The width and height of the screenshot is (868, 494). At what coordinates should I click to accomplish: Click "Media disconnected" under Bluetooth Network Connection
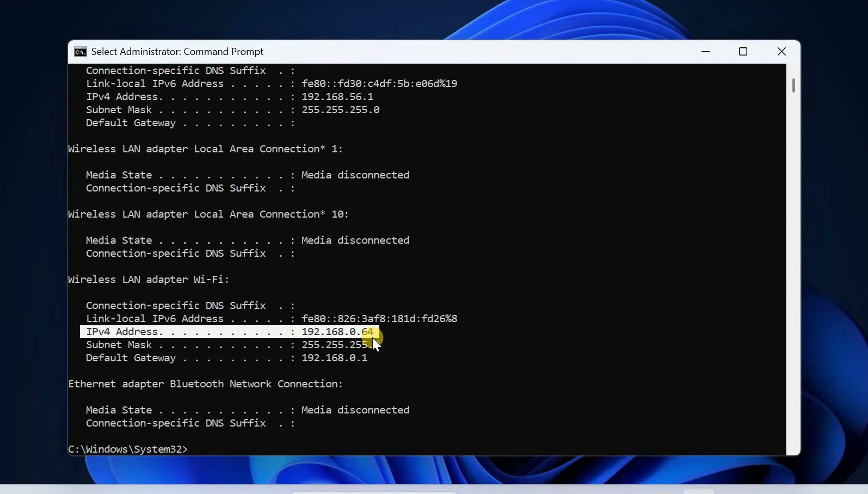click(x=355, y=410)
